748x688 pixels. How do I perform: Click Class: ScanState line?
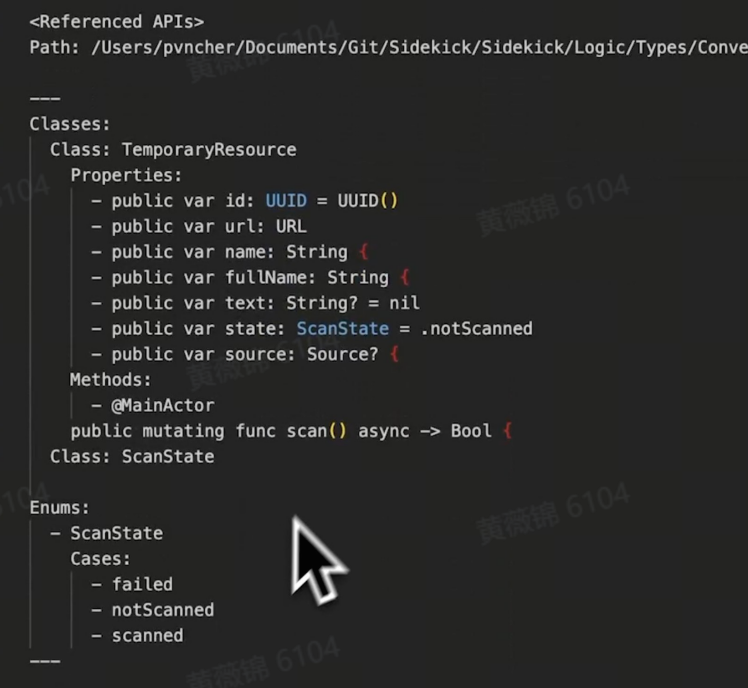click(132, 457)
